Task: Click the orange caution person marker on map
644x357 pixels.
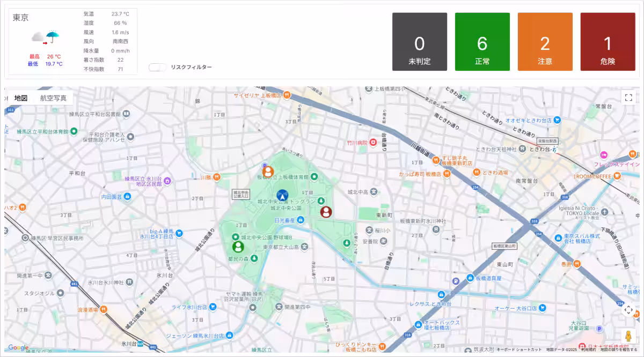Action: pos(268,172)
